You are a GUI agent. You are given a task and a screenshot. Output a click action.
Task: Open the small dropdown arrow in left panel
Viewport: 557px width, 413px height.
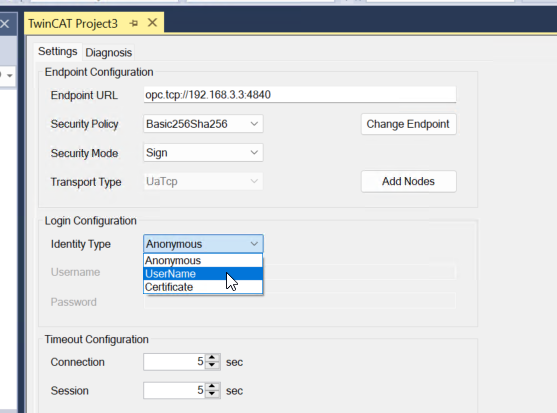10,76
